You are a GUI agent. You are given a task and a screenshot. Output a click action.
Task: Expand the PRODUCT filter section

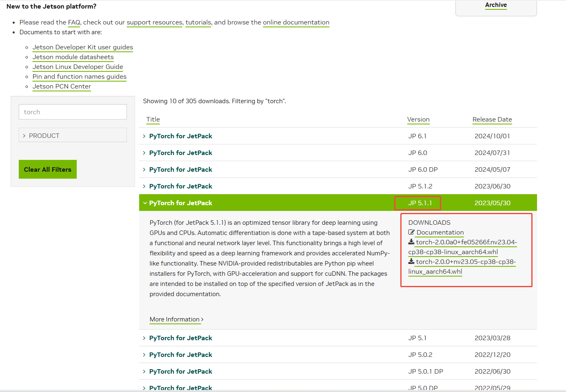point(73,135)
